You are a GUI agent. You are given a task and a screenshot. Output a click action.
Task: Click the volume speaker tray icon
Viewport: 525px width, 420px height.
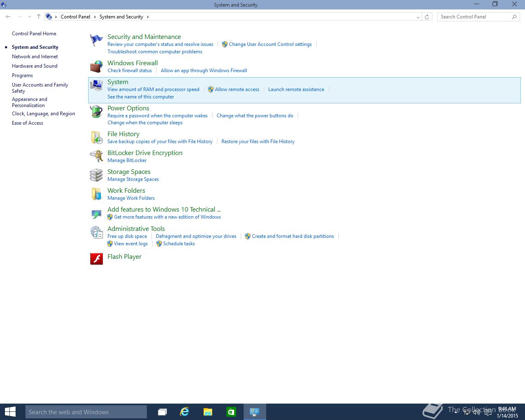click(477, 412)
